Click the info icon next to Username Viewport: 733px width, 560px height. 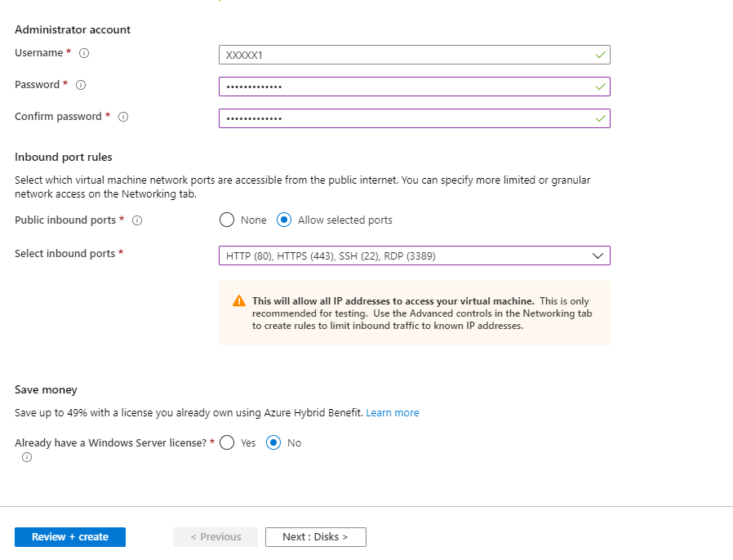pyautogui.click(x=83, y=53)
